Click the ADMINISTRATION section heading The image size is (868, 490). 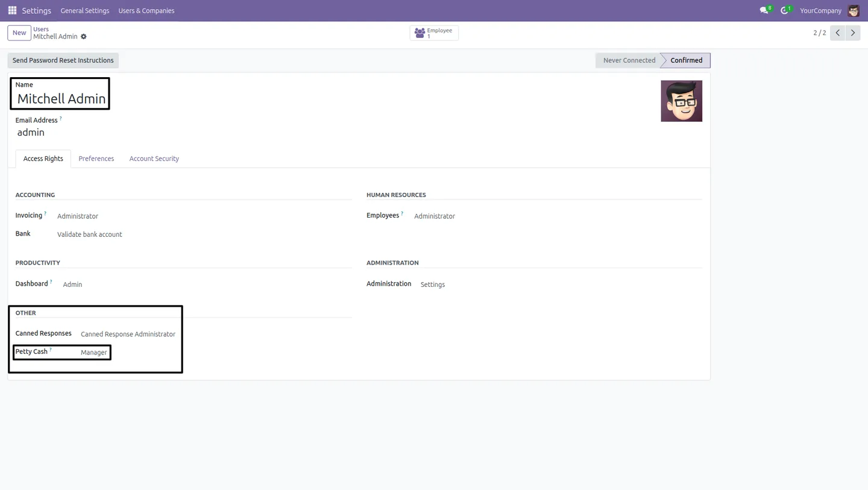pyautogui.click(x=392, y=263)
